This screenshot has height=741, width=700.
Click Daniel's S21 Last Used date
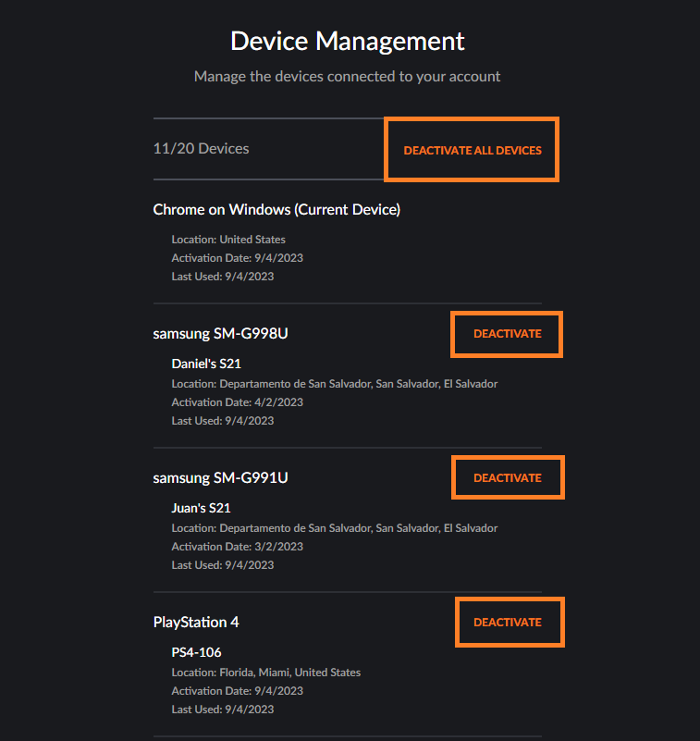pyautogui.click(x=223, y=421)
